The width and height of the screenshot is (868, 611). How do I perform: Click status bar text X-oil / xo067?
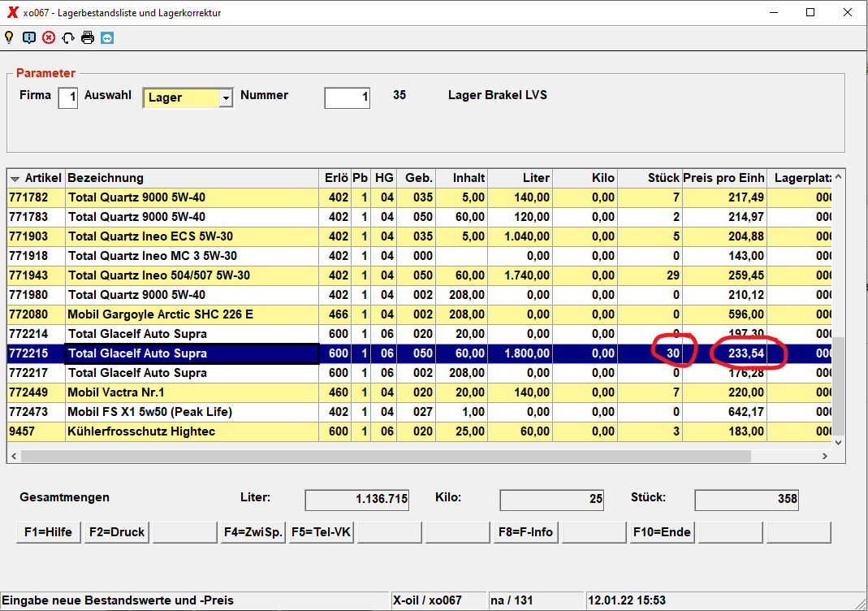(427, 600)
